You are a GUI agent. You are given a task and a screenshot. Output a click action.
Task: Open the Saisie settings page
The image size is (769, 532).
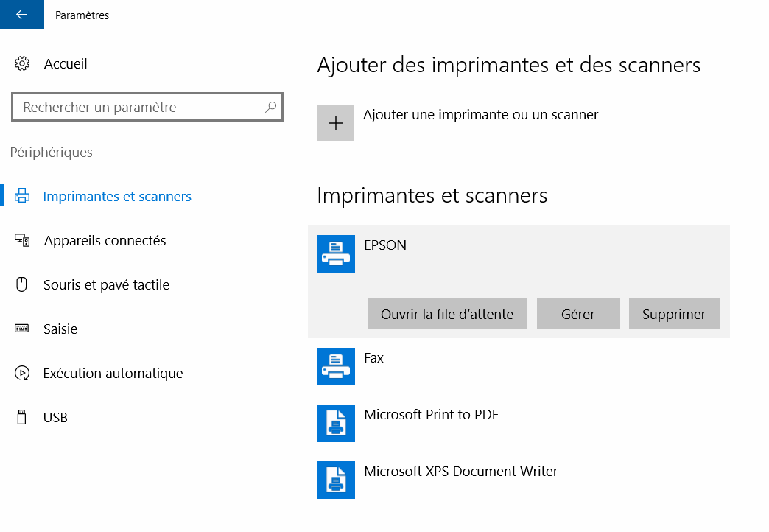[60, 329]
